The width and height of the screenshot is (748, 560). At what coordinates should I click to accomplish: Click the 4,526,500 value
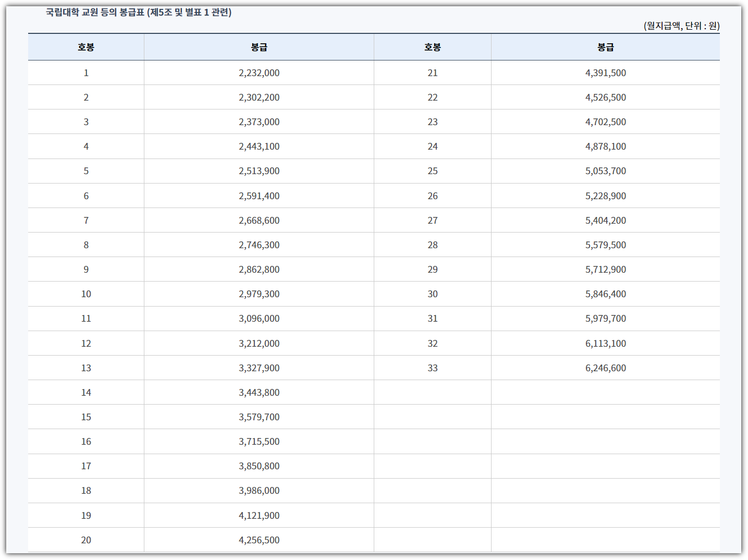click(606, 98)
